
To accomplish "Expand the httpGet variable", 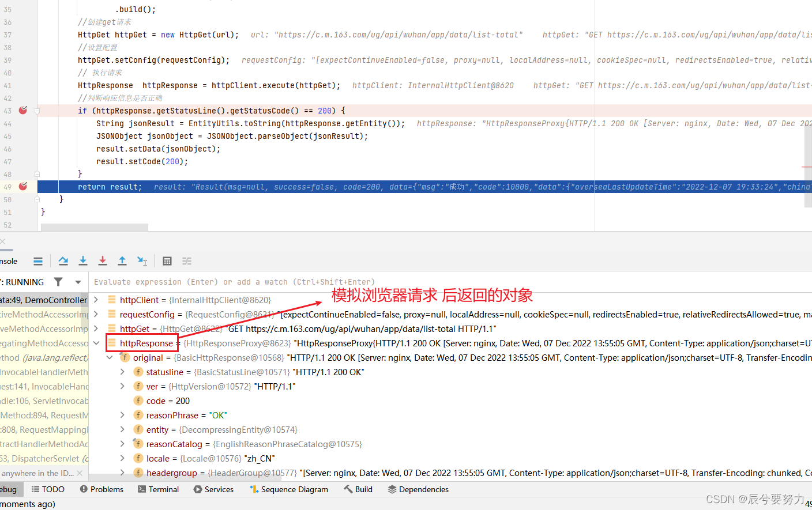I will pyautogui.click(x=96, y=328).
